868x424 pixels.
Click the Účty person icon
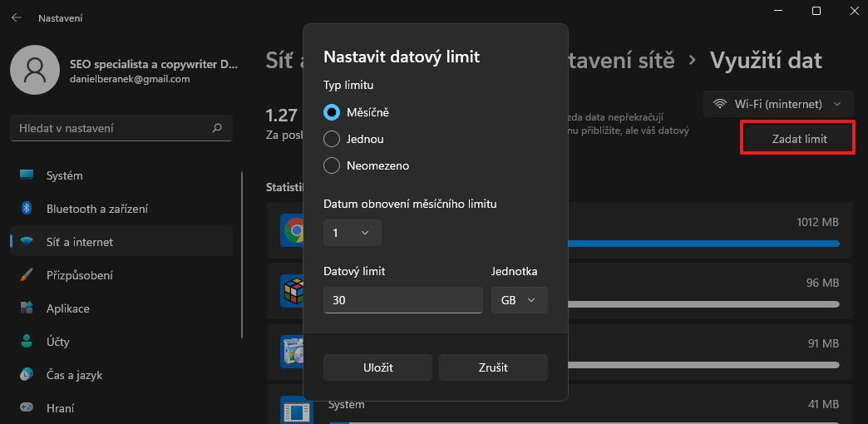pos(27,342)
